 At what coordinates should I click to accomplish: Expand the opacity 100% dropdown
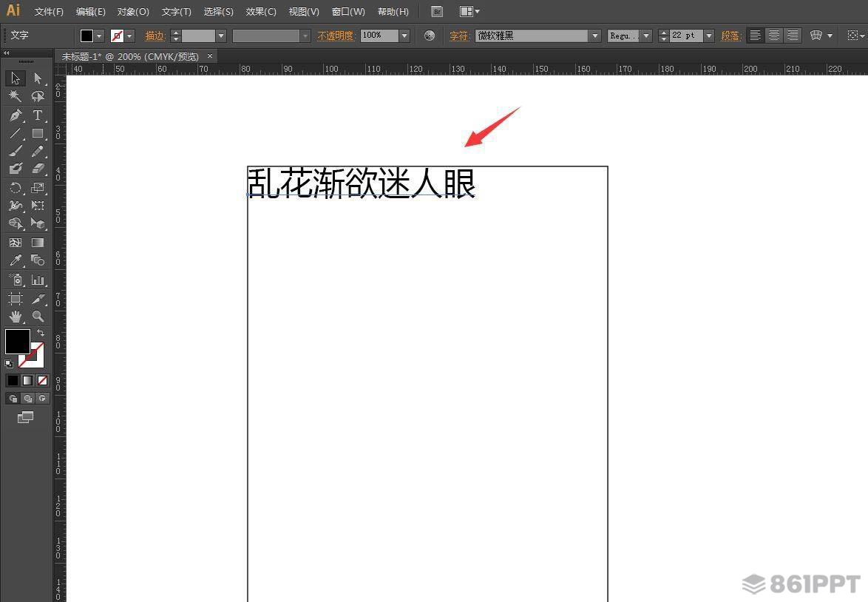(x=404, y=36)
